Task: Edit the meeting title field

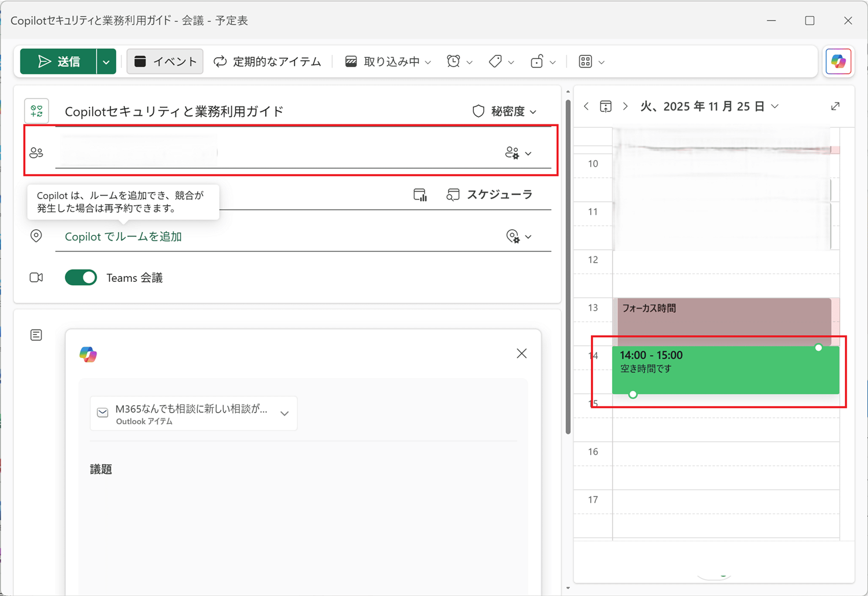Action: [x=260, y=111]
